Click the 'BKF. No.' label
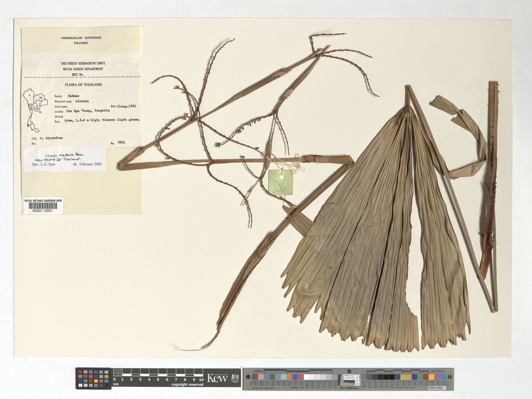 tap(77, 75)
